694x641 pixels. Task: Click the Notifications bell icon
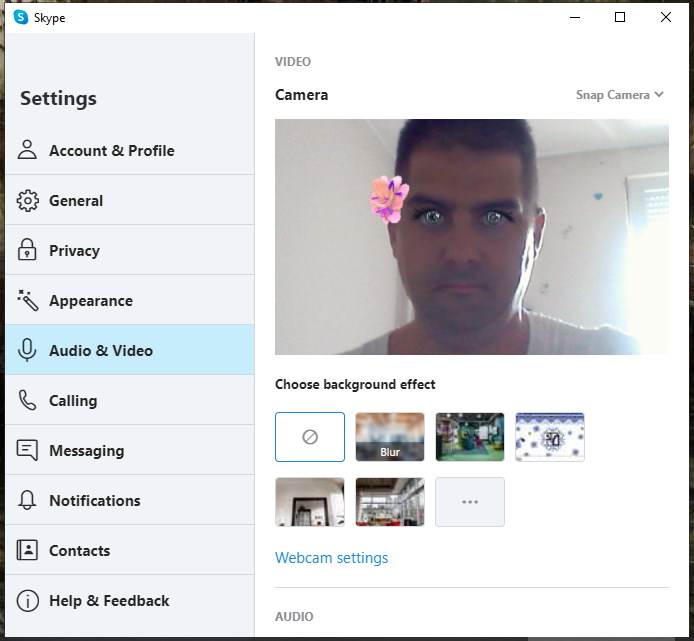[28, 500]
